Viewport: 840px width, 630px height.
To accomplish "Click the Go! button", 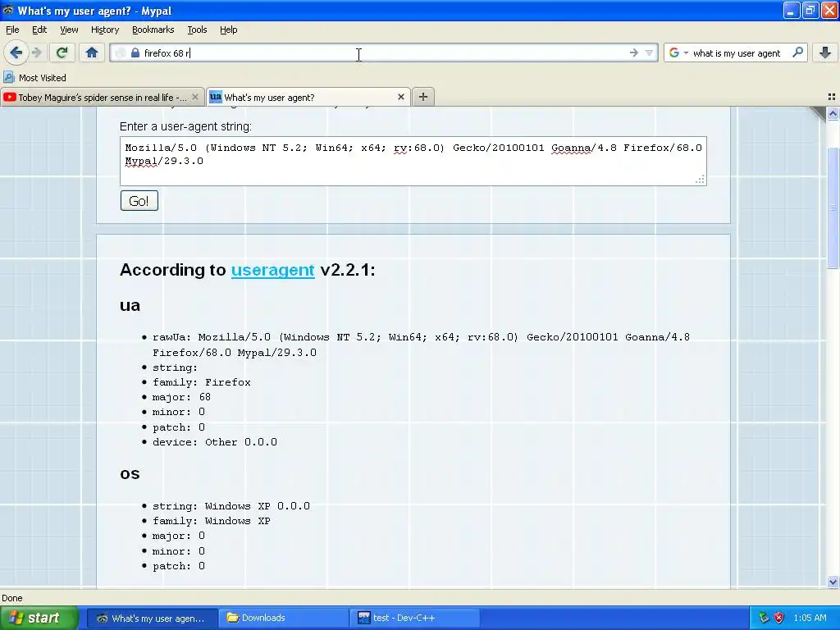I will click(x=139, y=201).
